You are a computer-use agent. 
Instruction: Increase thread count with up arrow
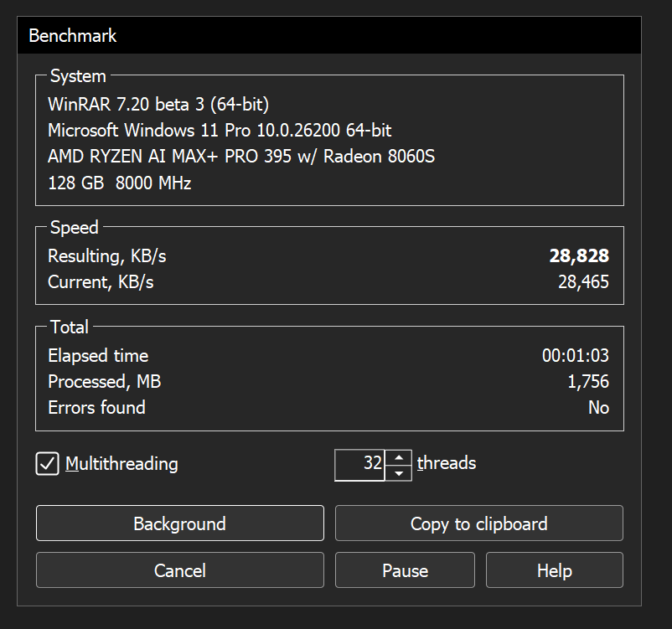pyautogui.click(x=399, y=457)
